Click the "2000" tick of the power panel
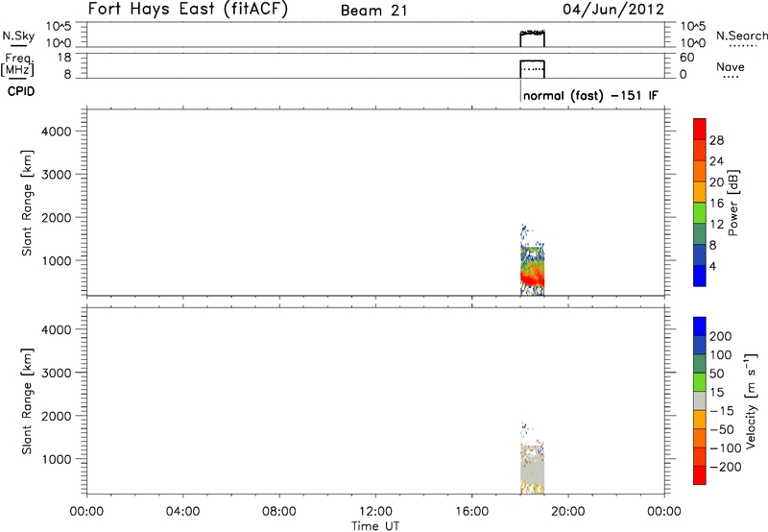Viewport: 768px width, 532px height. click(56, 217)
